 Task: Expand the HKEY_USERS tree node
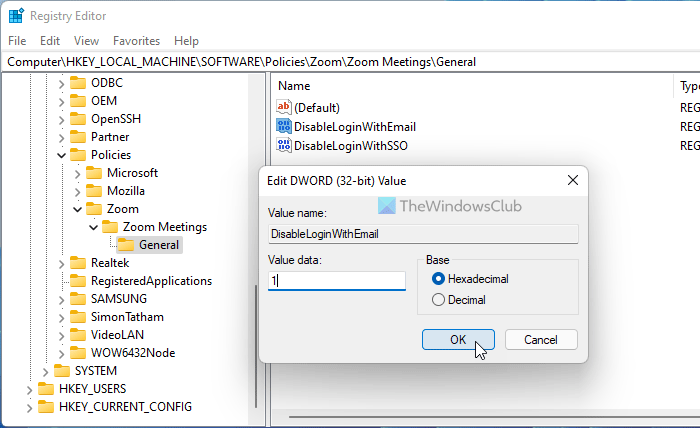tap(29, 390)
